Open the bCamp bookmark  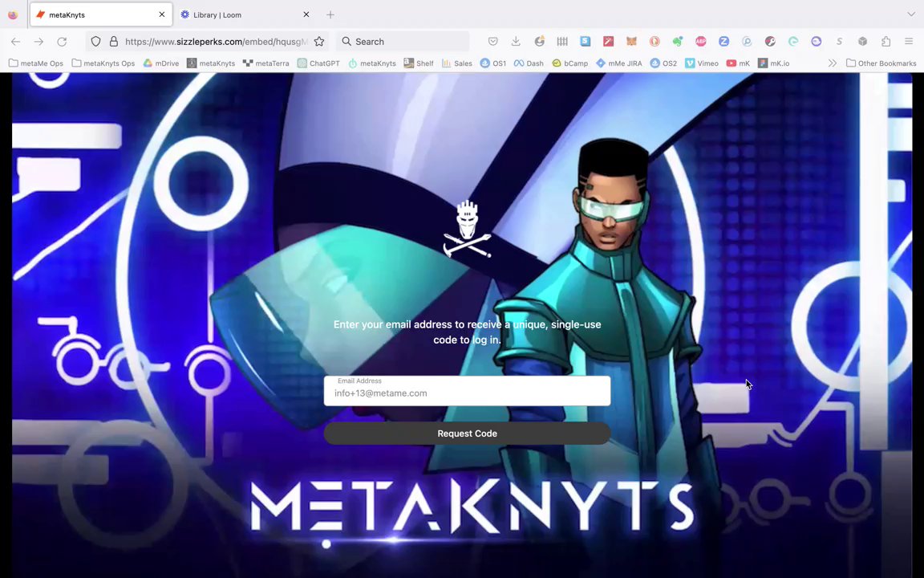tap(569, 63)
